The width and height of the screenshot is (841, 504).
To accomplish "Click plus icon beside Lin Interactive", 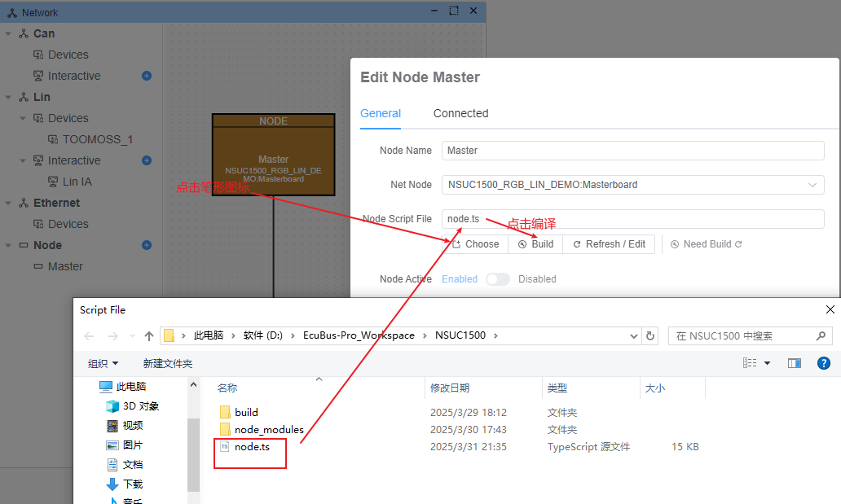I will [147, 160].
